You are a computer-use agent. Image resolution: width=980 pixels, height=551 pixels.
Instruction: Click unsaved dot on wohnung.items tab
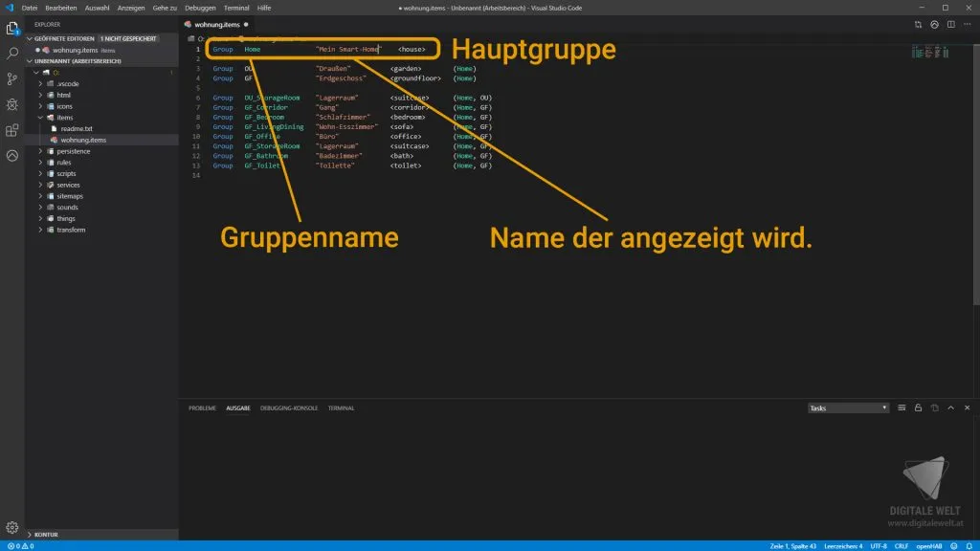click(x=246, y=24)
